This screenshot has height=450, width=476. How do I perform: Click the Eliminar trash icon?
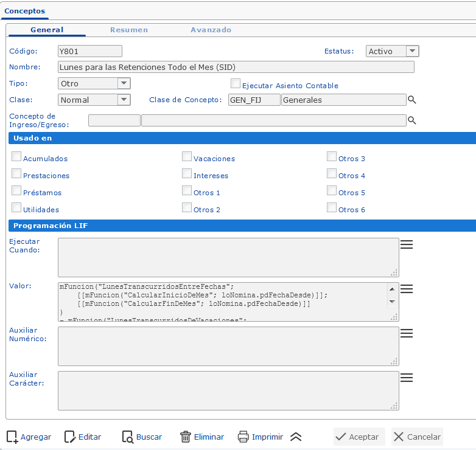pos(186,437)
